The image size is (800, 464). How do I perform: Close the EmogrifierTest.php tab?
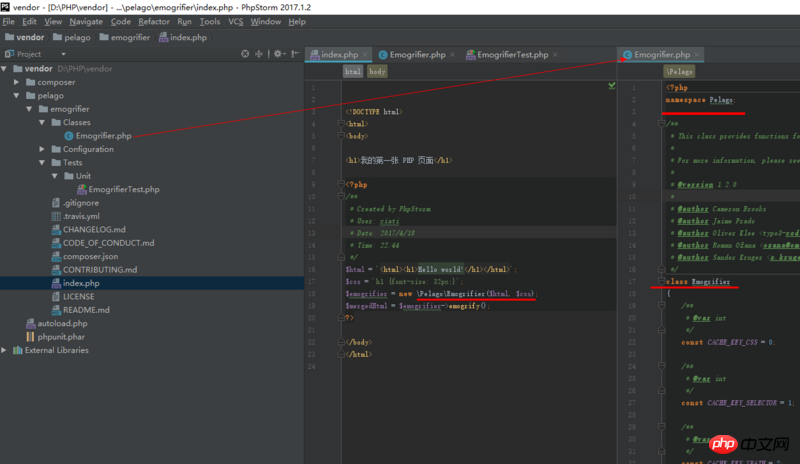click(x=555, y=55)
